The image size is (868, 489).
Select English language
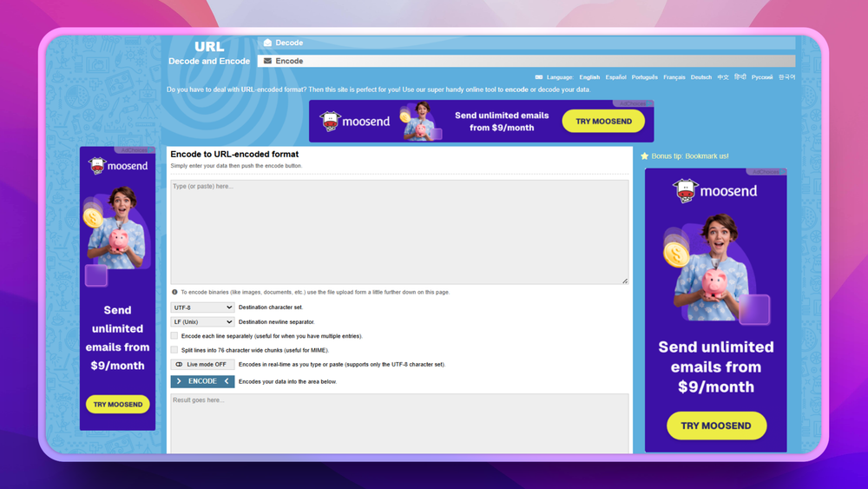[x=589, y=77]
